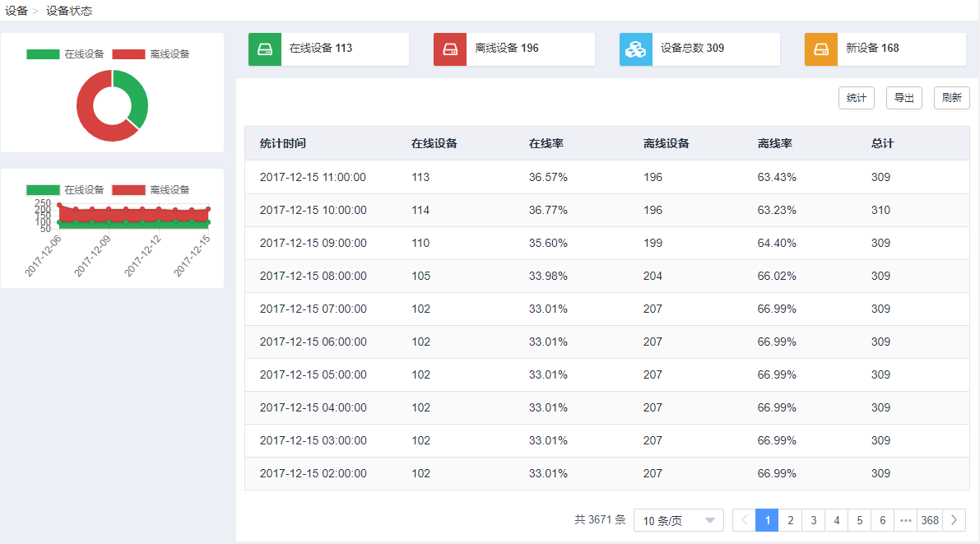Click the pagination ellipsis for more pages
This screenshot has width=980, height=544.
point(906,520)
